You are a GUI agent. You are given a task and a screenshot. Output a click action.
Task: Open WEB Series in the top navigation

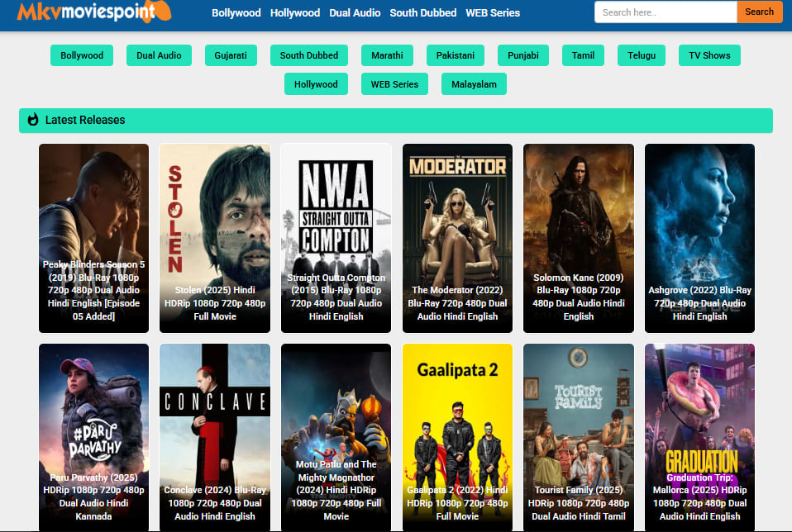coord(493,12)
